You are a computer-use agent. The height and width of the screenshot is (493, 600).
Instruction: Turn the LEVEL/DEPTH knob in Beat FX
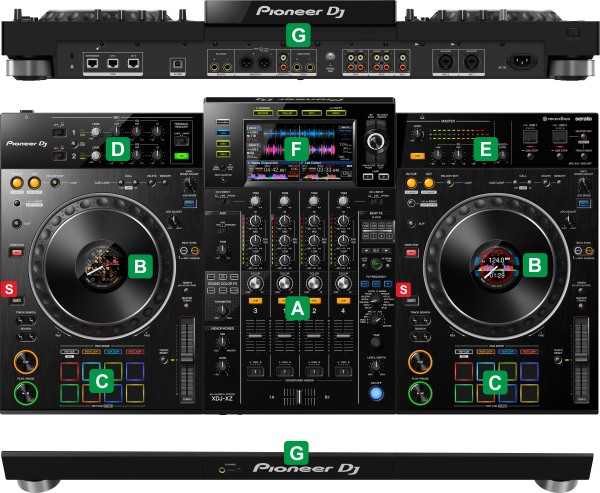(x=376, y=366)
